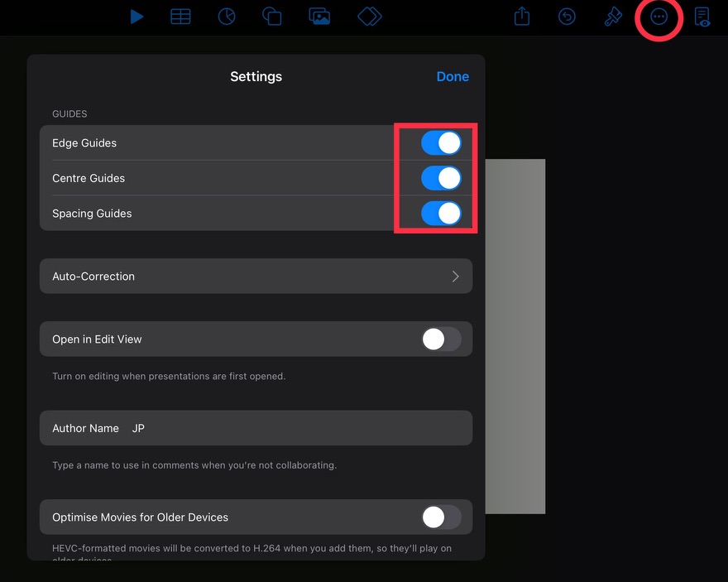Viewport: 728px width, 582px height.
Task: Open the media/photo insertion icon
Action: (x=319, y=17)
